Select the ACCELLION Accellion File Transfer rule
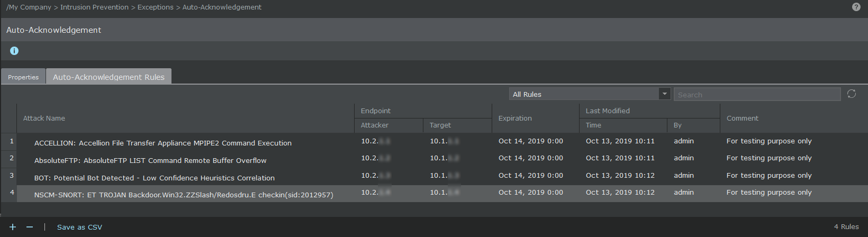This screenshot has width=868, height=237. coord(163,143)
